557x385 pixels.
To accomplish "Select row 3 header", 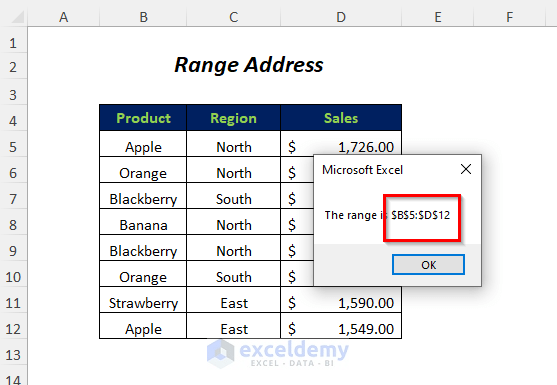I will (x=13, y=95).
